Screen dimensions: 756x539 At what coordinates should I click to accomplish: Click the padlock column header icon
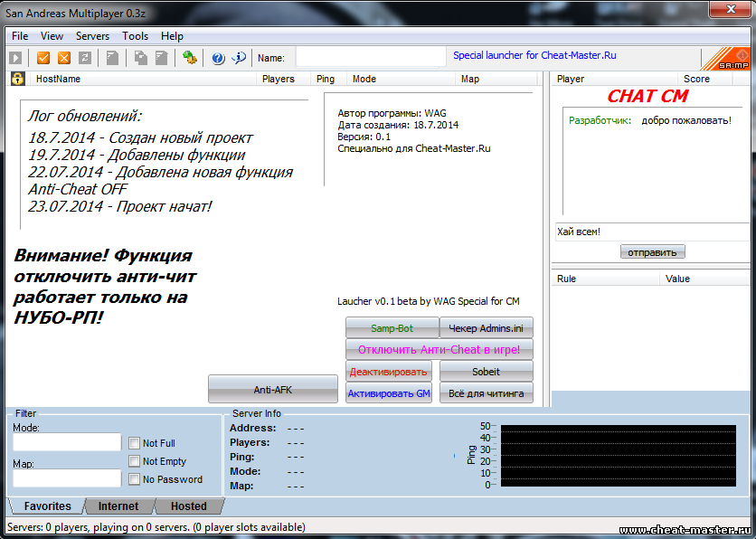[17, 79]
